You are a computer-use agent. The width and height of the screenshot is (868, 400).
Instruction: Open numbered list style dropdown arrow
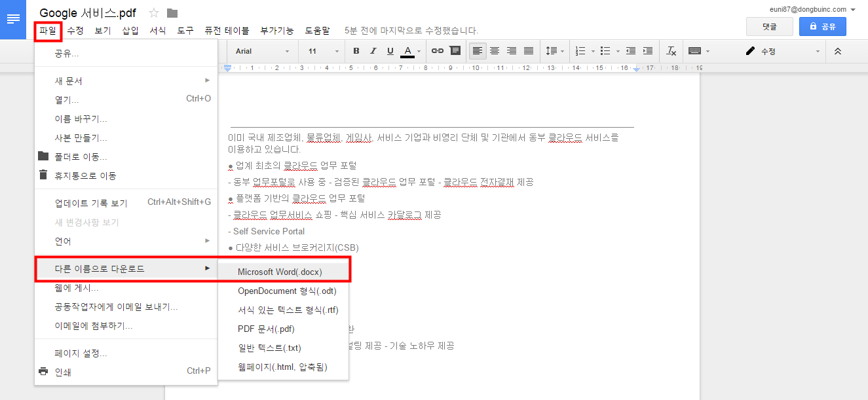(593, 51)
